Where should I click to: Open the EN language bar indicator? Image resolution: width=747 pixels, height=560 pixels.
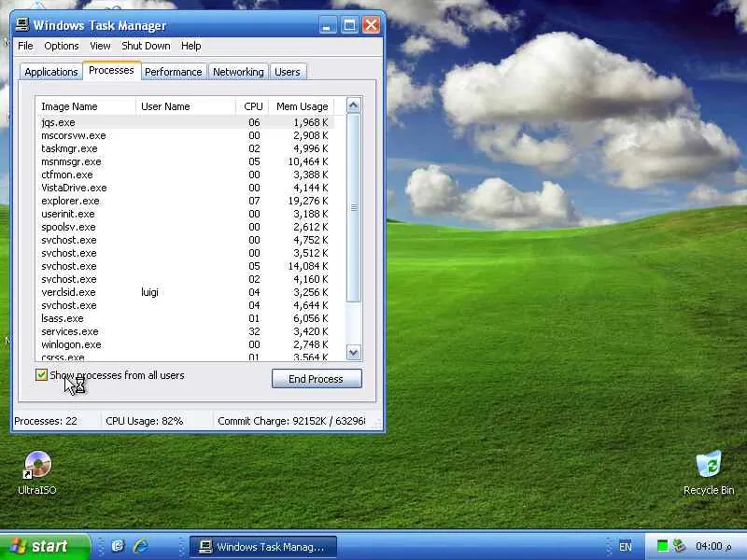(625, 546)
